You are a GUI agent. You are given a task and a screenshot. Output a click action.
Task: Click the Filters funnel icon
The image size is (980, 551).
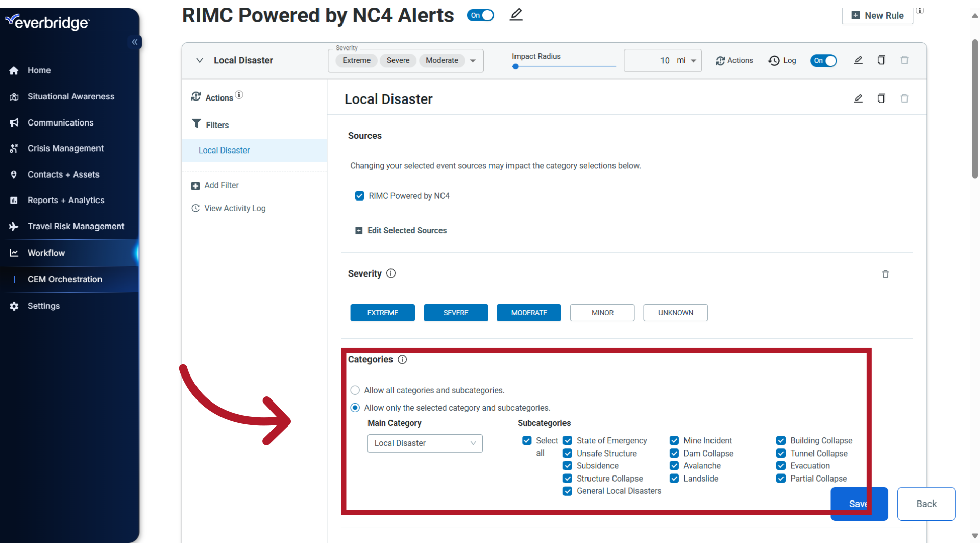click(x=197, y=124)
